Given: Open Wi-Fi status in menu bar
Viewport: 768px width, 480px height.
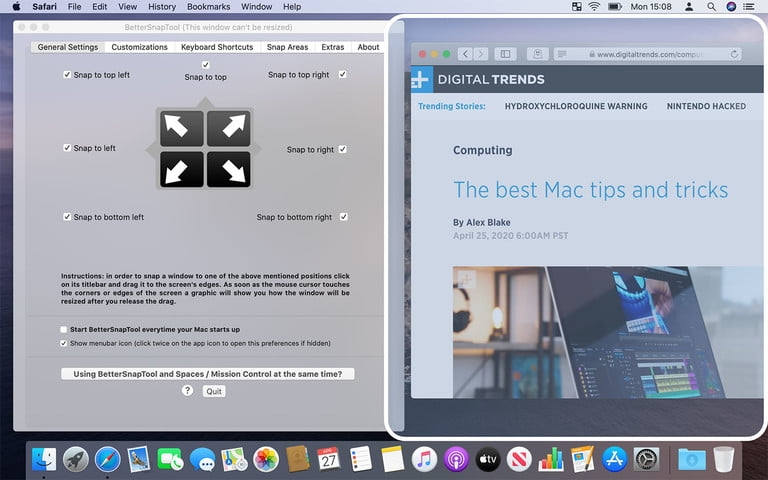Looking at the screenshot, I should point(594,7).
